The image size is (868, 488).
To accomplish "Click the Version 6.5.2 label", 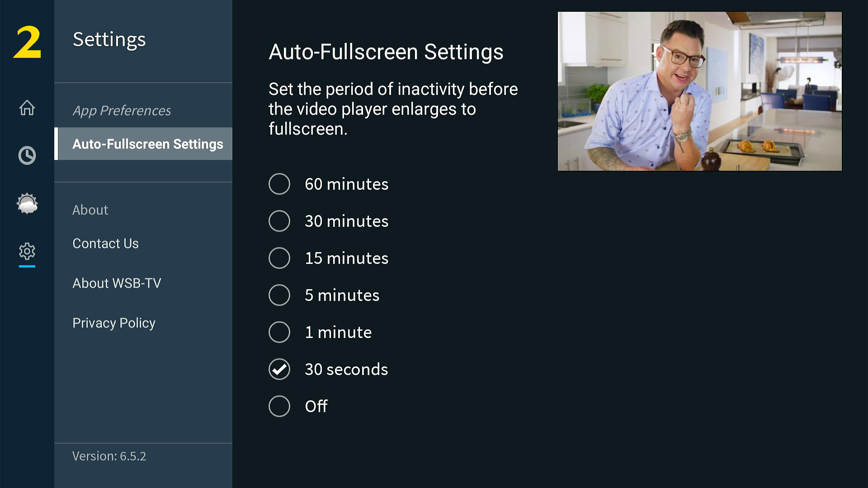I will (x=109, y=456).
